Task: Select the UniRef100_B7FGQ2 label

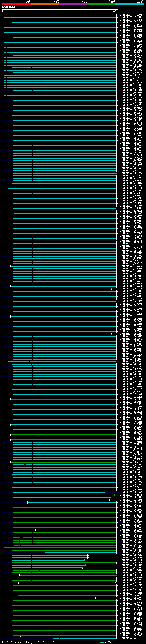Action: click(x=131, y=87)
